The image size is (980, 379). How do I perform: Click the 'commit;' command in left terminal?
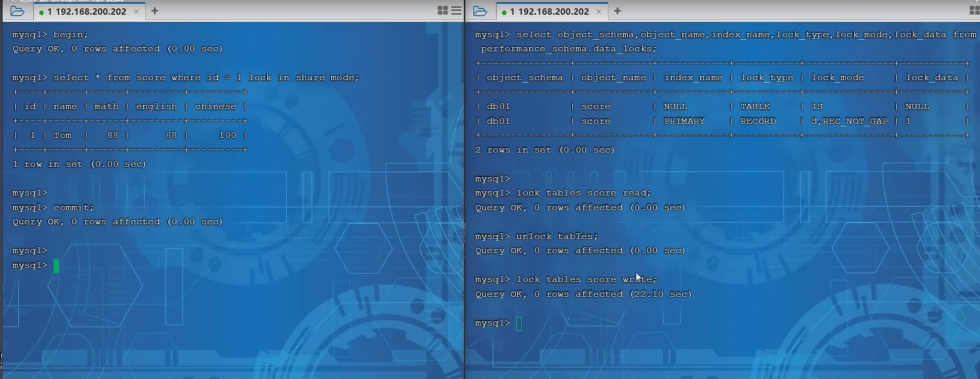74,208
